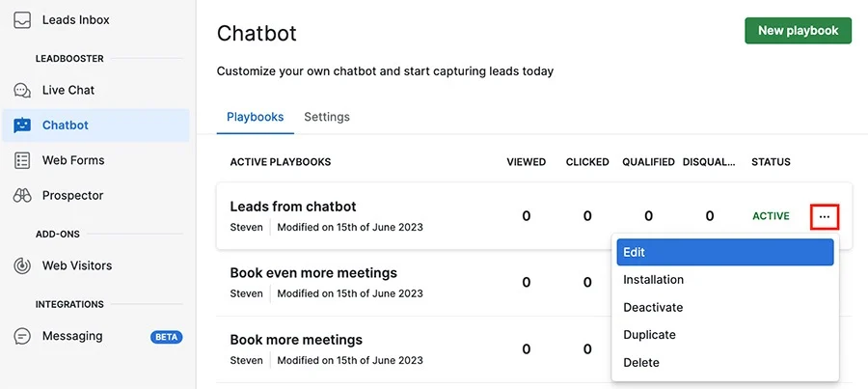This screenshot has width=868, height=389.
Task: Select Installation from the dropdown menu
Action: click(653, 280)
